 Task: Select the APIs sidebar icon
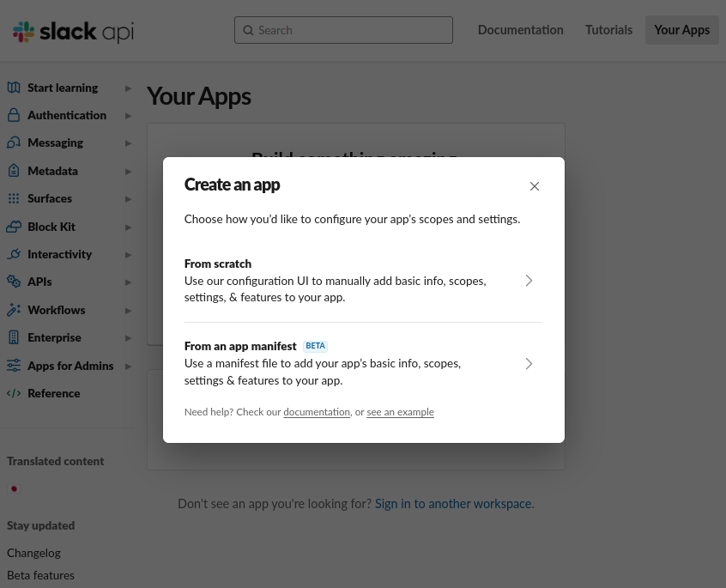click(x=14, y=281)
